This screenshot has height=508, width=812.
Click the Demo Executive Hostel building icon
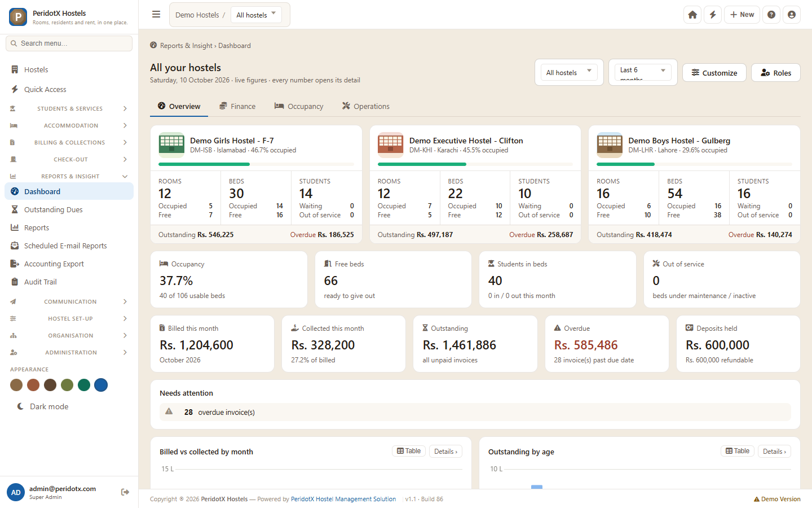click(x=390, y=145)
